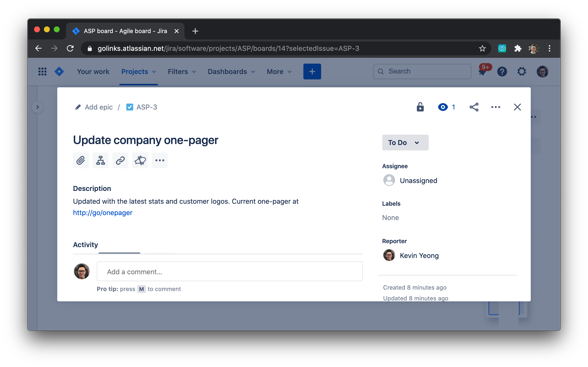Open the Filters menu

coord(182,72)
